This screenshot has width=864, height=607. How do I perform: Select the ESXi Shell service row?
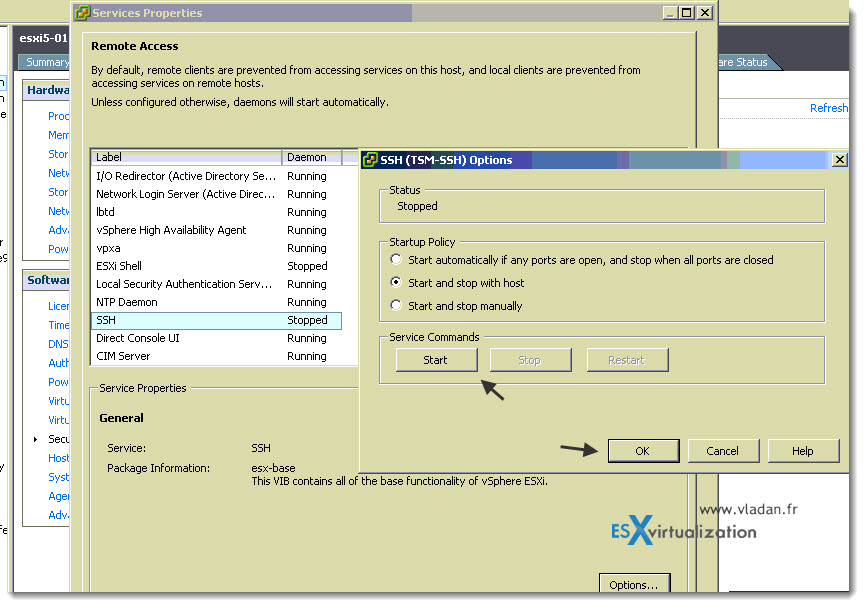point(217,266)
